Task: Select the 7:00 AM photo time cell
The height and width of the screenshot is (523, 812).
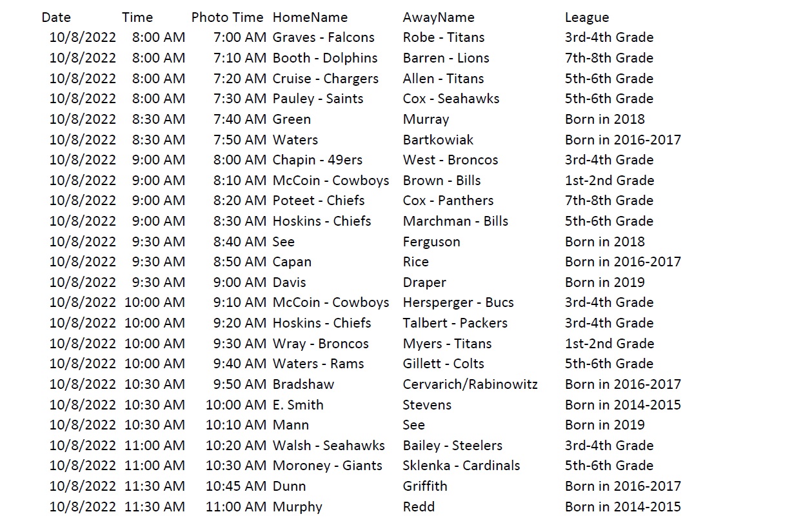Action: 239,37
